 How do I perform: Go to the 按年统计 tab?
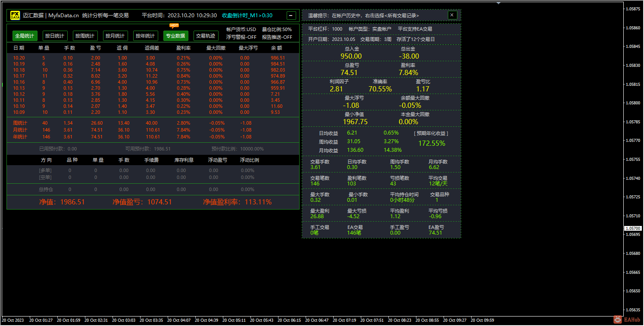145,36
